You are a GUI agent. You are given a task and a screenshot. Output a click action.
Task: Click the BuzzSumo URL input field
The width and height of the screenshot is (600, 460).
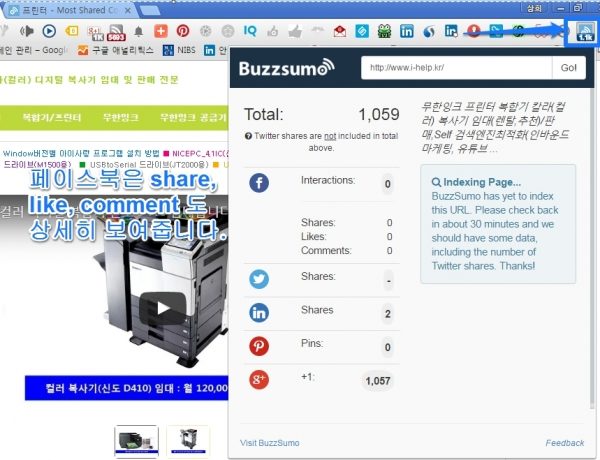pos(457,68)
